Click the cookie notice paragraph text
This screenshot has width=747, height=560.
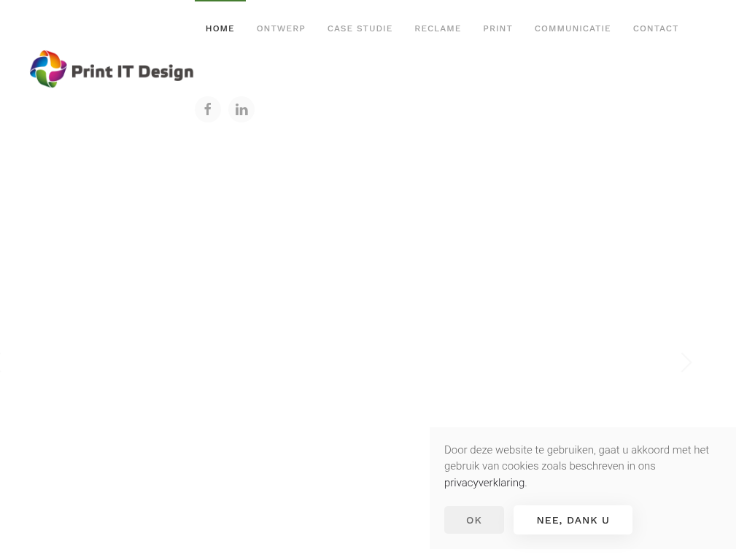pyautogui.click(x=576, y=458)
